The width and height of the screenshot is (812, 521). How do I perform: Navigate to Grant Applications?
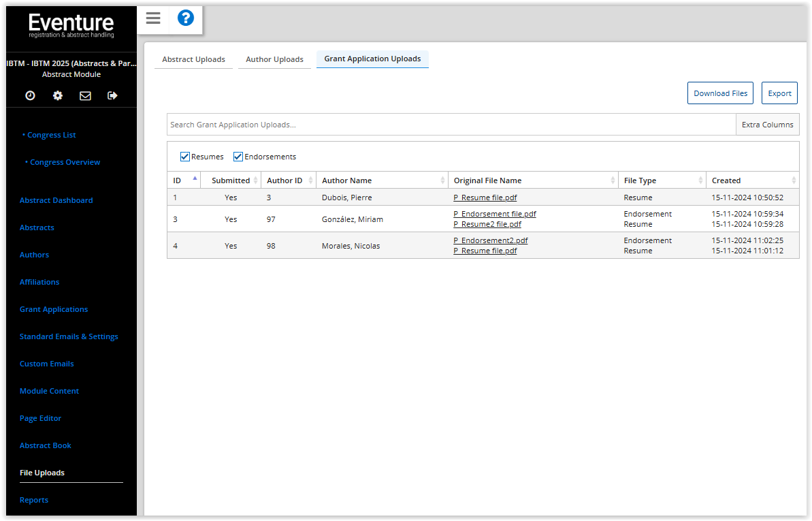coord(54,309)
